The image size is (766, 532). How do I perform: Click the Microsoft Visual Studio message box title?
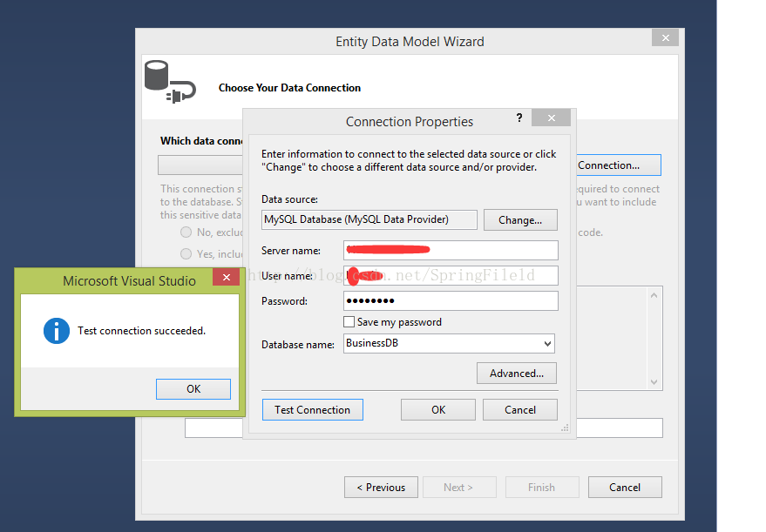pyautogui.click(x=129, y=281)
